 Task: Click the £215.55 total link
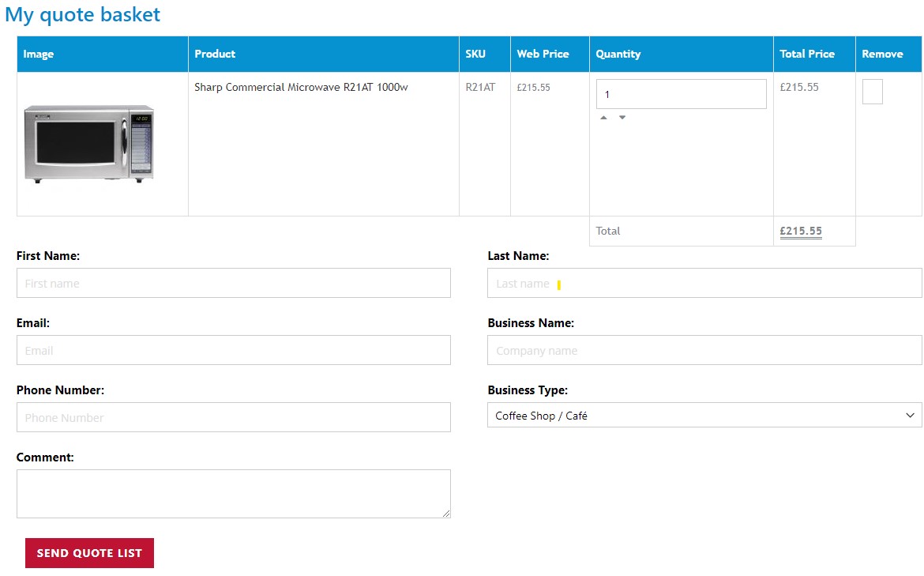[800, 231]
